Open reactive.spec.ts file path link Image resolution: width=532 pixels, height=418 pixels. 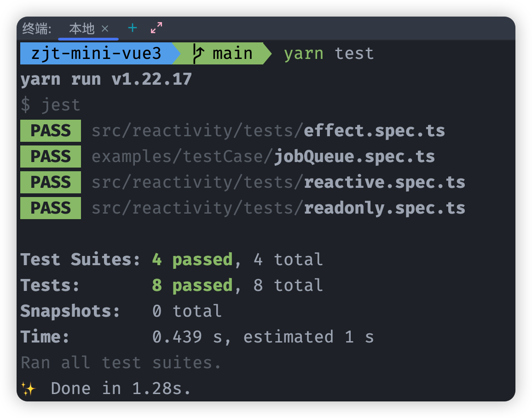pos(278,183)
